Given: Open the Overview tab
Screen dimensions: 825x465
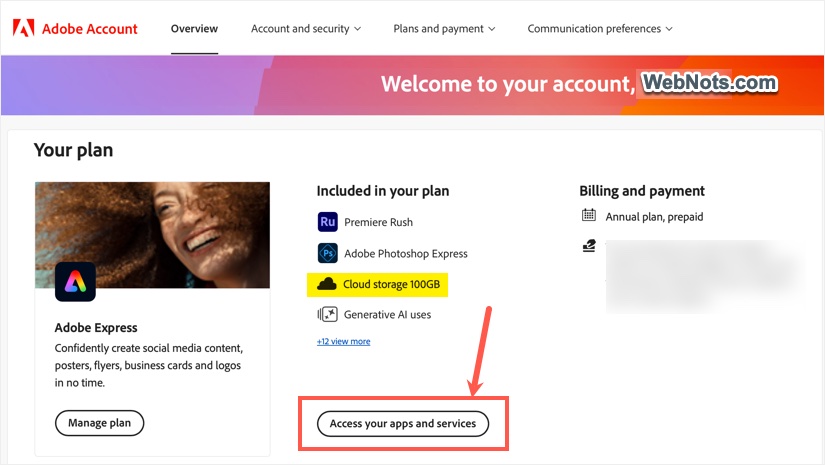Looking at the screenshot, I should [x=194, y=29].
